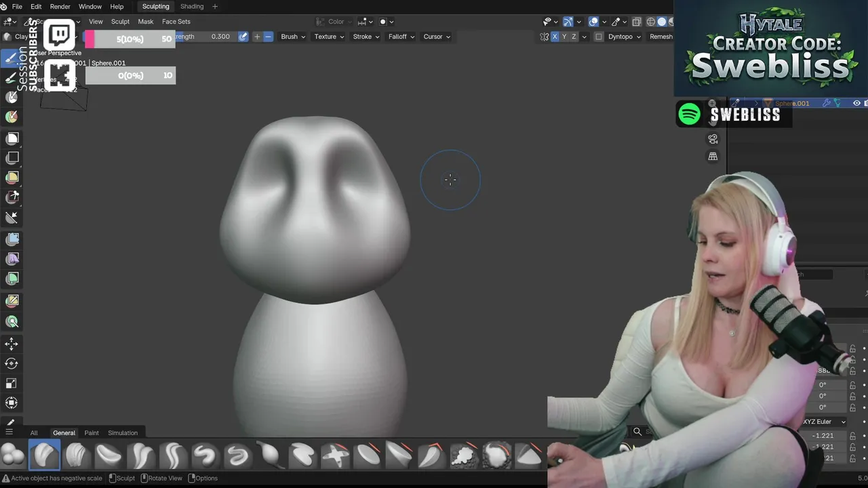Select the Line Project tool
868x488 pixels.
pos(12,217)
